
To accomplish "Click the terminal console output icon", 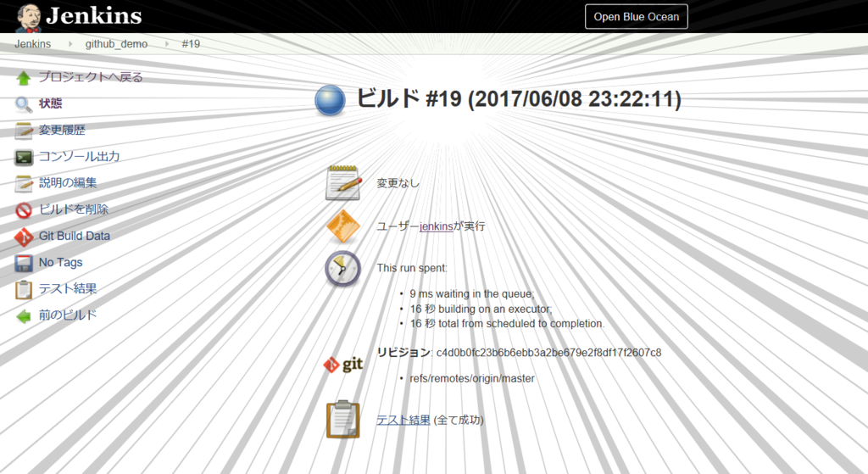I will 23,157.
